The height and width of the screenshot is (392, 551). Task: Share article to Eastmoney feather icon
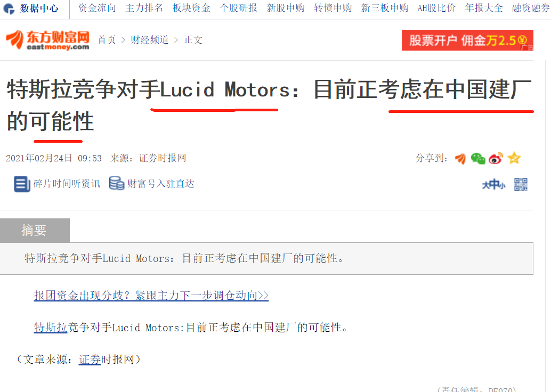click(x=460, y=159)
